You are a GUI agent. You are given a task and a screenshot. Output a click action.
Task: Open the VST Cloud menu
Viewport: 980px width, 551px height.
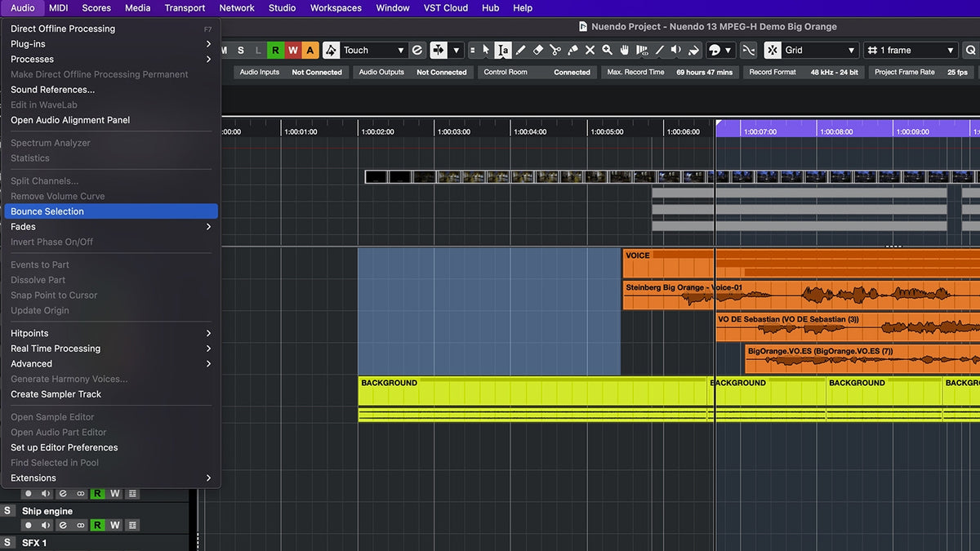tap(445, 7)
